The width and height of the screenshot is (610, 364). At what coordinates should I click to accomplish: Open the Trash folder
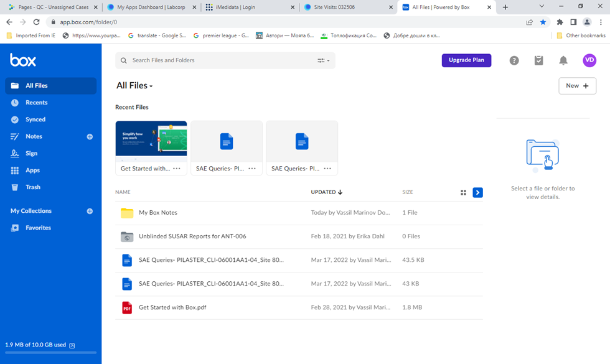[x=32, y=187]
